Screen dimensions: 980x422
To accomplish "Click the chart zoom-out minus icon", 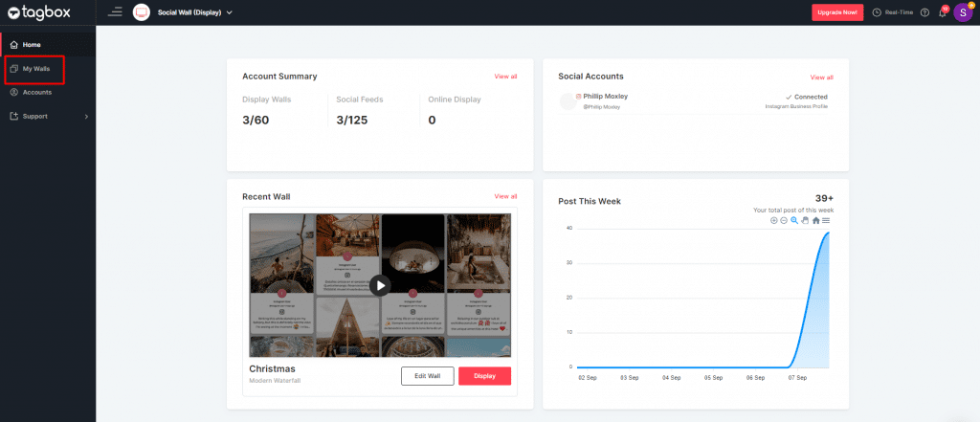I will tap(784, 221).
